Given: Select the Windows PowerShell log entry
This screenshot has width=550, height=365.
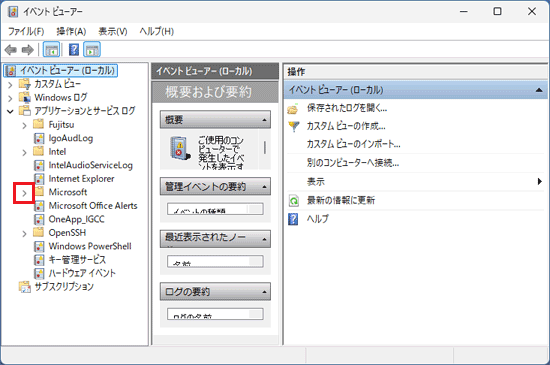Looking at the screenshot, I should pos(90,246).
